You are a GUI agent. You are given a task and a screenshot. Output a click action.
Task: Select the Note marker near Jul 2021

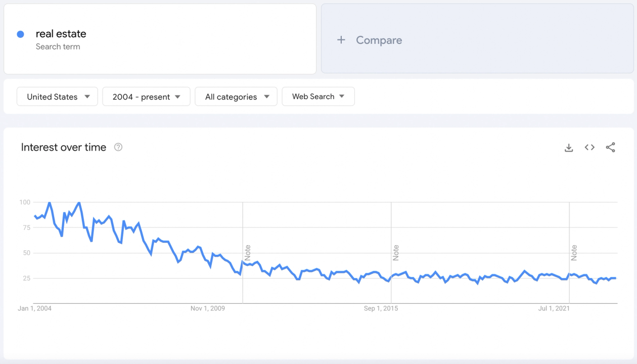click(x=574, y=252)
